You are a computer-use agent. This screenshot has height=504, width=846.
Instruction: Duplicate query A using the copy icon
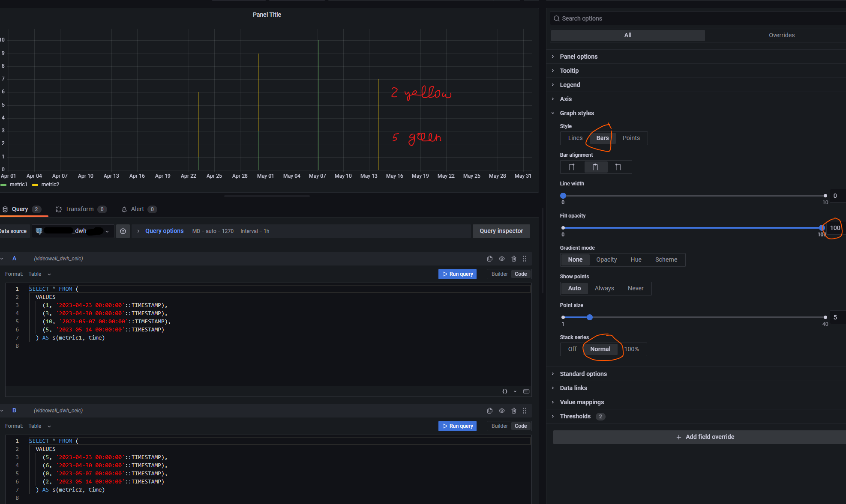coord(489,259)
